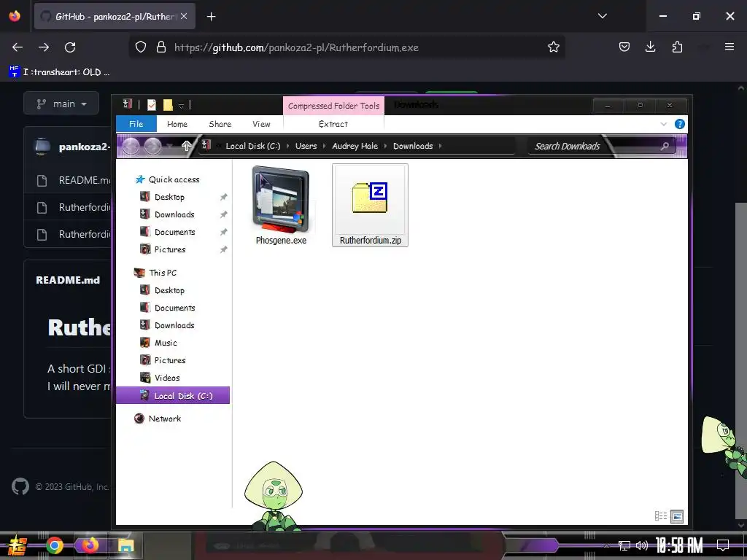Open Explorer help question mark icon
The image size is (747, 560).
pyautogui.click(x=680, y=124)
